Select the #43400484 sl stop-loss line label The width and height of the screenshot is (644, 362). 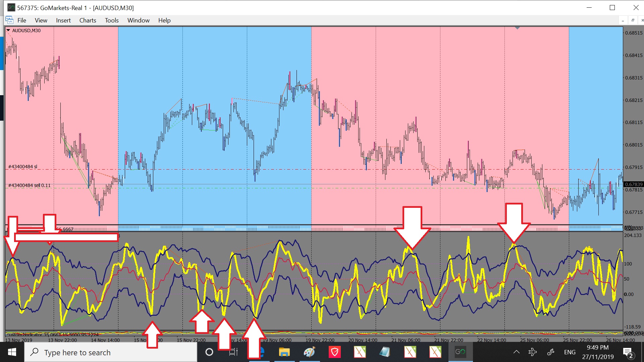(23, 167)
